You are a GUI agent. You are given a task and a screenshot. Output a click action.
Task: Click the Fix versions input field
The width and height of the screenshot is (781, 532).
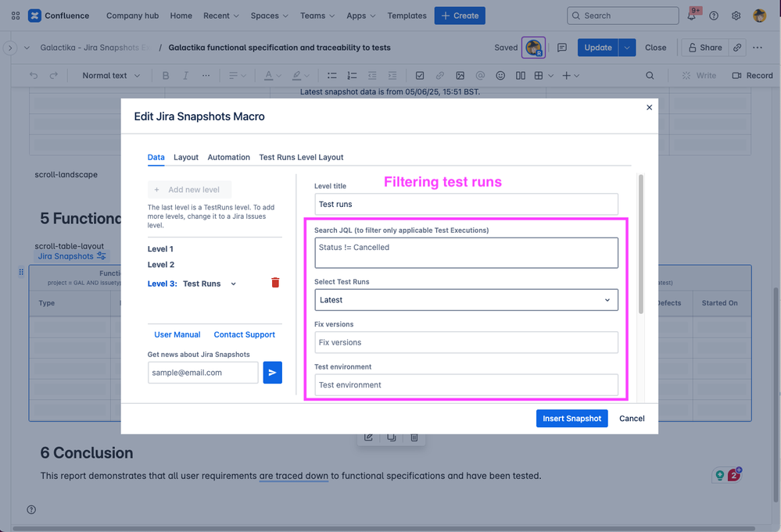pyautogui.click(x=466, y=342)
